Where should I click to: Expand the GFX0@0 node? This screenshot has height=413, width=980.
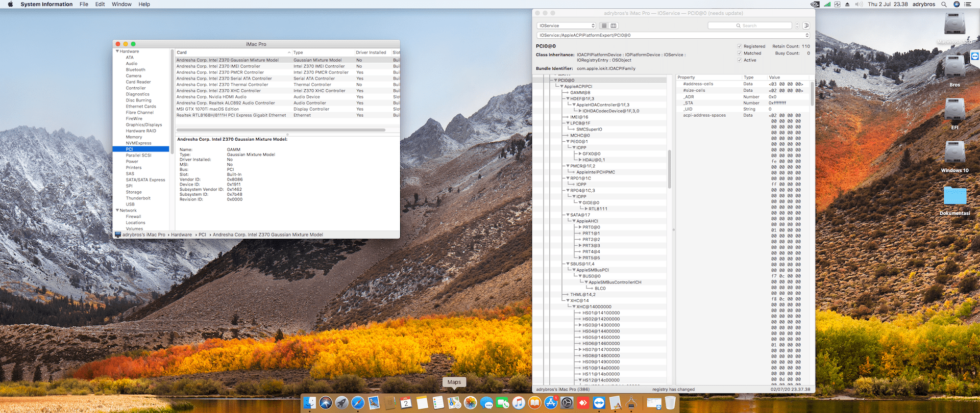click(x=580, y=154)
